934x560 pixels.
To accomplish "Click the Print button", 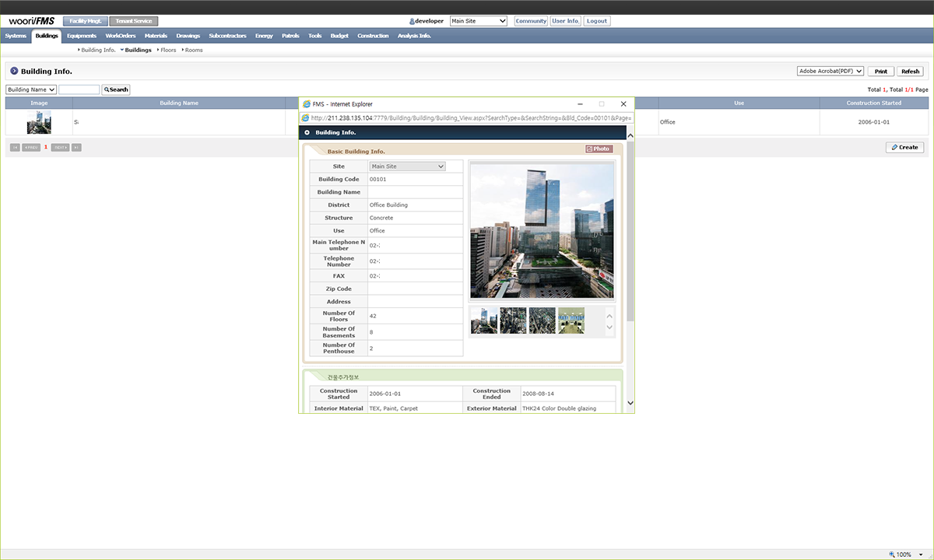I will tap(880, 71).
